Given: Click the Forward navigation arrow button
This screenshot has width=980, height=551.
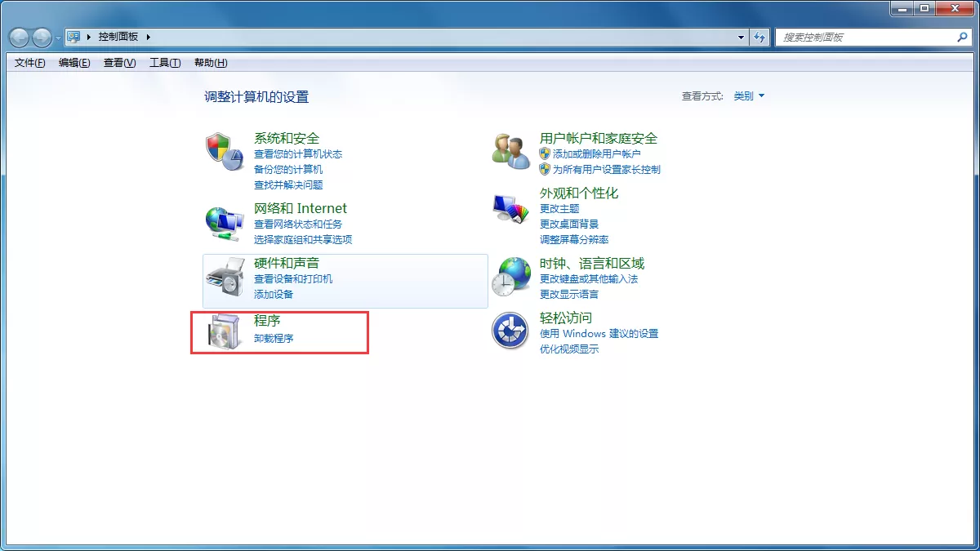Looking at the screenshot, I should click(42, 37).
